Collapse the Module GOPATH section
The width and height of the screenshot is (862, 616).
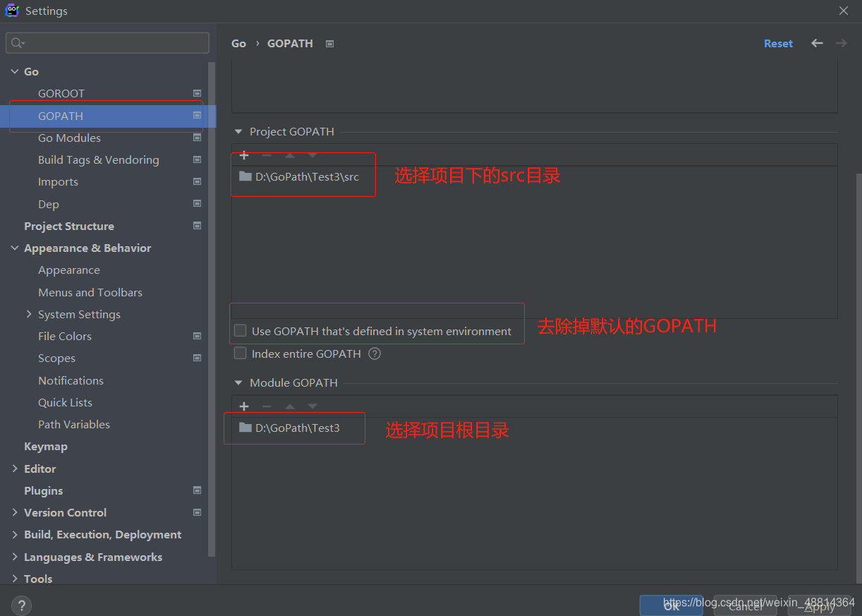(x=238, y=383)
